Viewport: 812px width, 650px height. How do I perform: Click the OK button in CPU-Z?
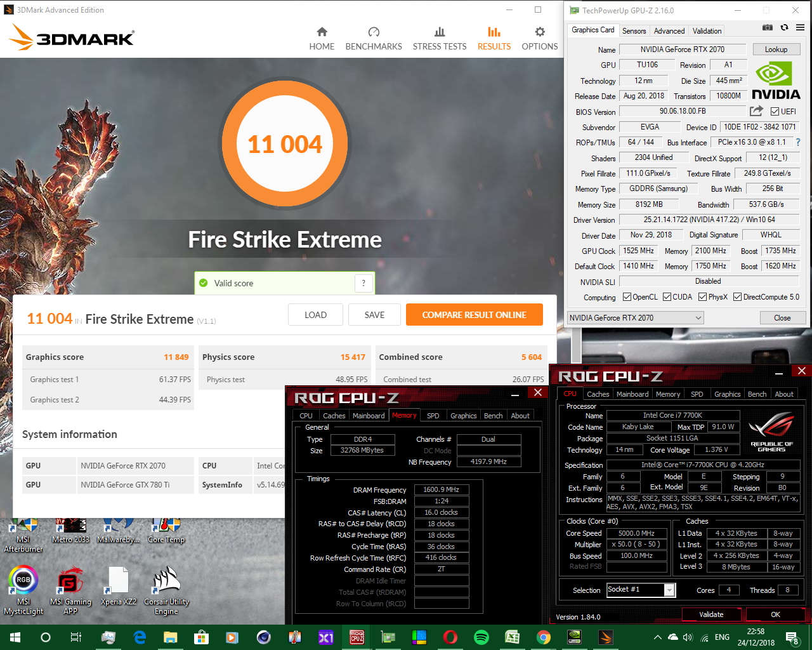tap(775, 614)
